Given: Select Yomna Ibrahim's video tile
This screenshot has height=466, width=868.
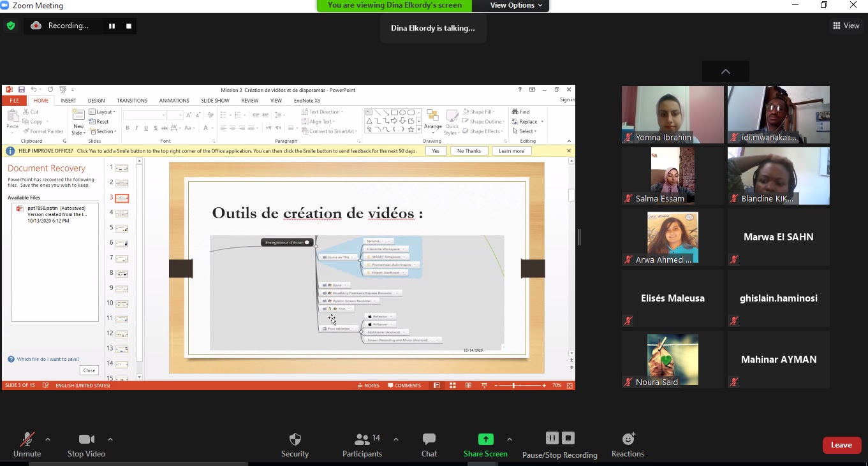Looking at the screenshot, I should tap(672, 115).
